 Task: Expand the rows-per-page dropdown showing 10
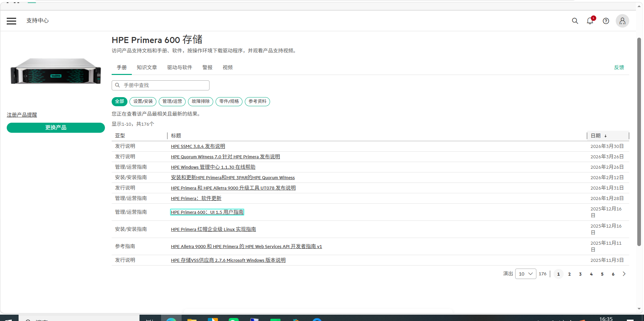(x=526, y=274)
